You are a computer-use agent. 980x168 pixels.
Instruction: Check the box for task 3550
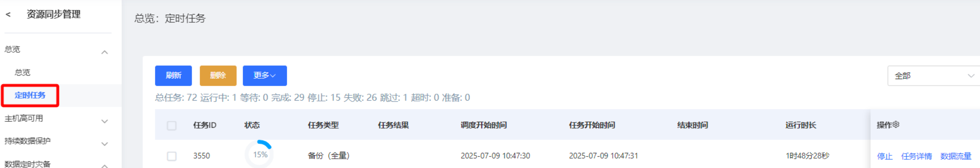click(171, 156)
